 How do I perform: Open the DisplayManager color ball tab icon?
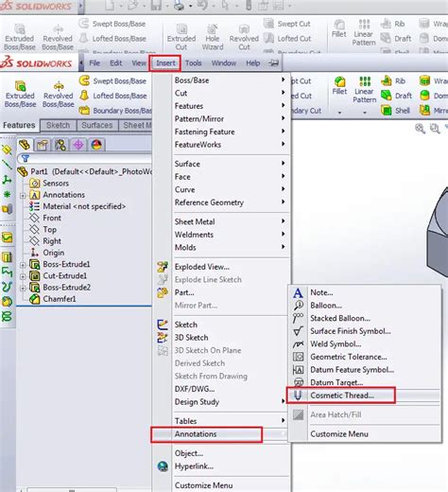pos(96,145)
